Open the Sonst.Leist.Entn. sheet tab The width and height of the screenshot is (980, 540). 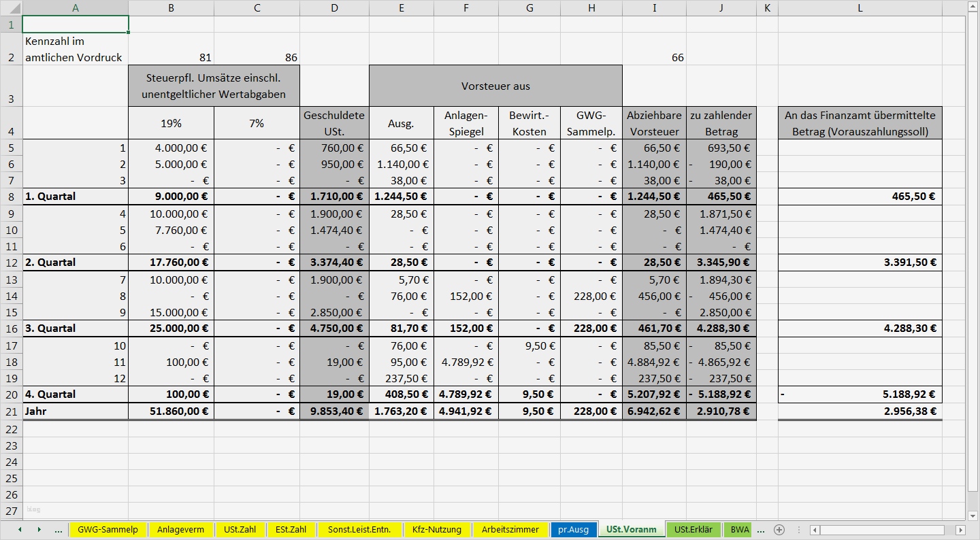359,530
